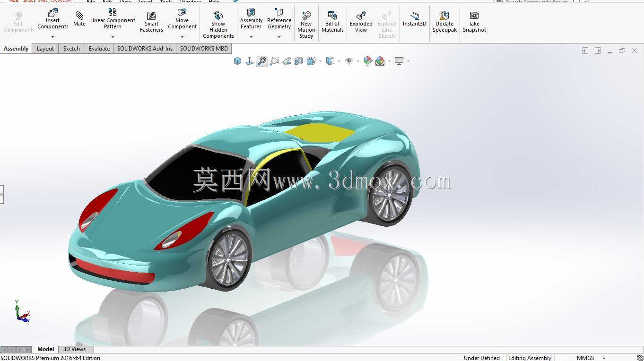
Task: Click the Zoom to Fit icon
Action: [x=262, y=61]
